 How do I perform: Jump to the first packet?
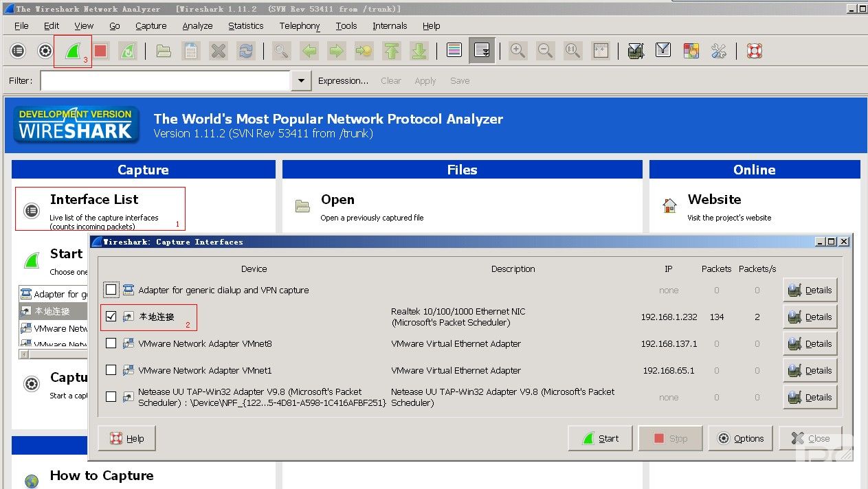[x=391, y=51]
